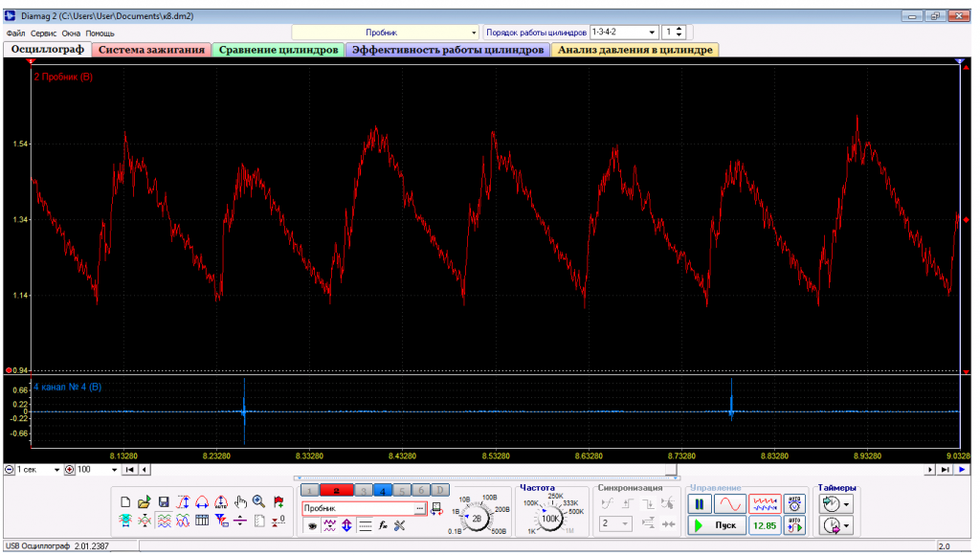
Task: Toggle channel visibility with the eye icon
Action: [312, 525]
